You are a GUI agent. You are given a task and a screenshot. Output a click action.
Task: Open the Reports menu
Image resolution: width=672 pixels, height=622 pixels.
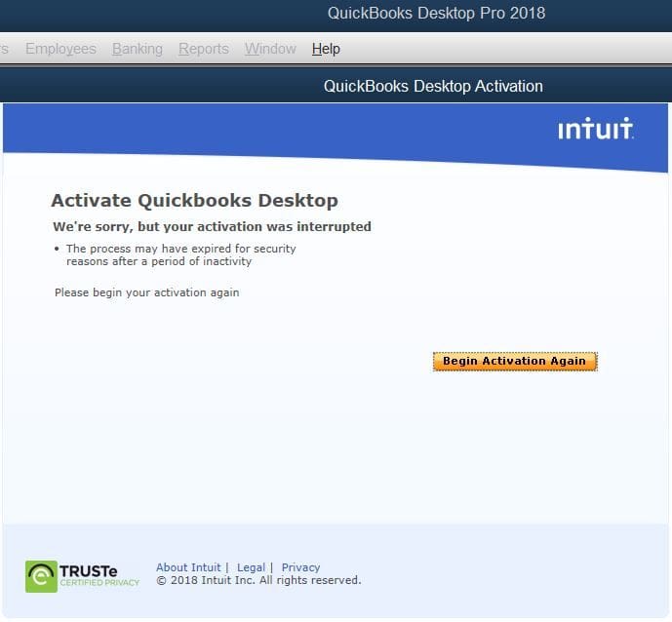point(204,49)
